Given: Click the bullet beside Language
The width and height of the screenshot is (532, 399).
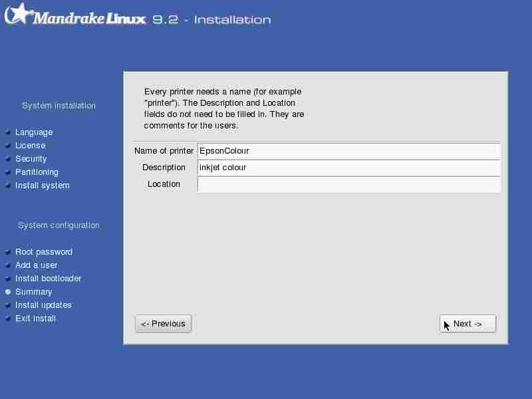Looking at the screenshot, I should pyautogui.click(x=8, y=132).
